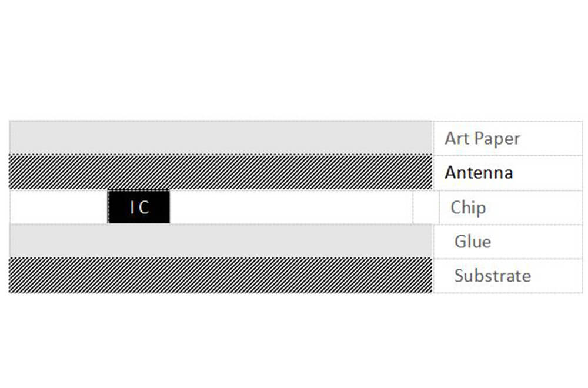
Task: Click the white chip row left of IC
Action: click(x=59, y=207)
